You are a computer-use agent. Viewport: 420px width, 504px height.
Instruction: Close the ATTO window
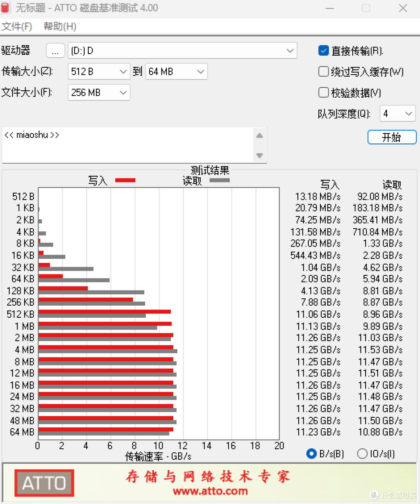coord(403,8)
